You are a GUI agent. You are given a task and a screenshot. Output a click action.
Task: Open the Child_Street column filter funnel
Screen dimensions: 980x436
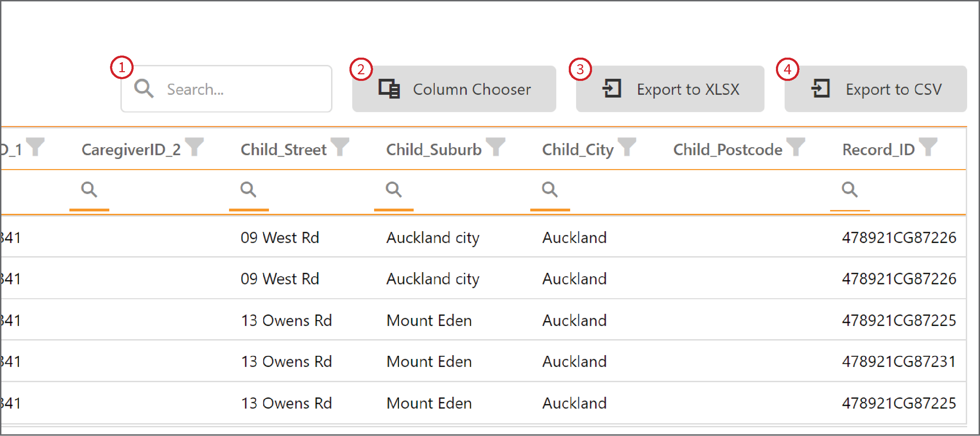click(x=340, y=146)
